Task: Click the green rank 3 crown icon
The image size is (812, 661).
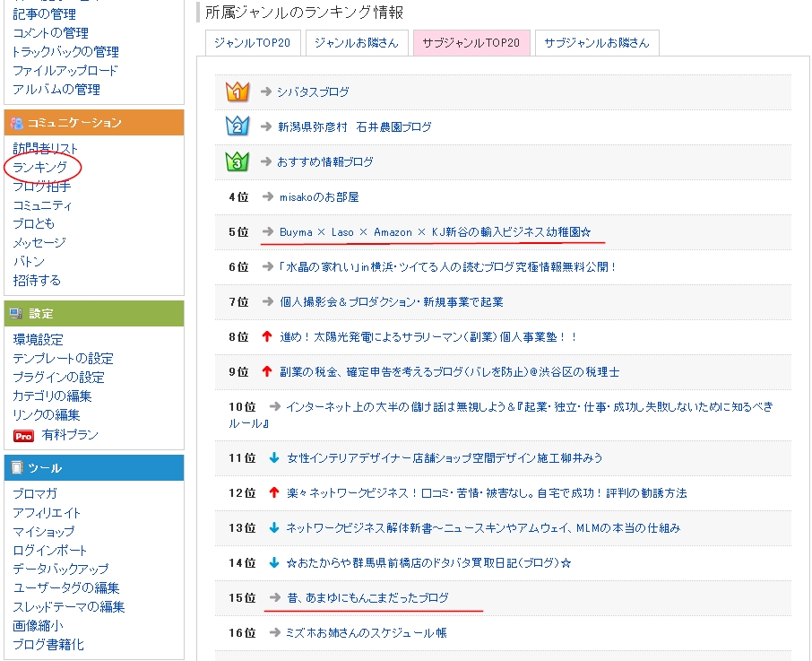Action: tap(238, 161)
